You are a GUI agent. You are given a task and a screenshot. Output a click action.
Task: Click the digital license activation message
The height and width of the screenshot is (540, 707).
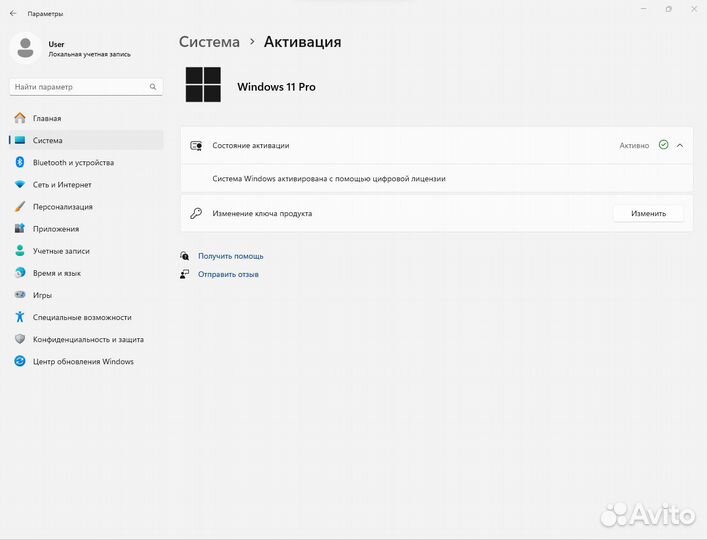coord(329,178)
